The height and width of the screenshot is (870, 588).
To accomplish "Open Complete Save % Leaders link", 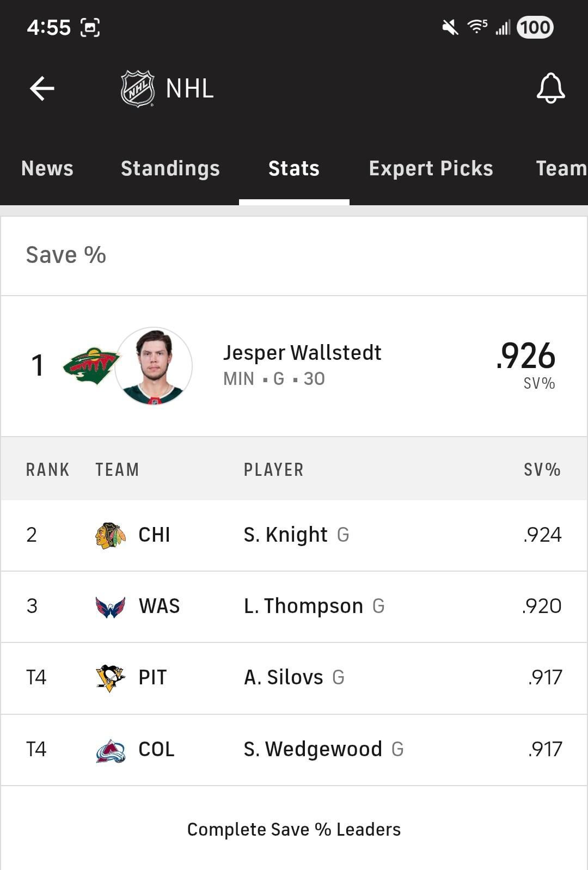I will coord(294,829).
